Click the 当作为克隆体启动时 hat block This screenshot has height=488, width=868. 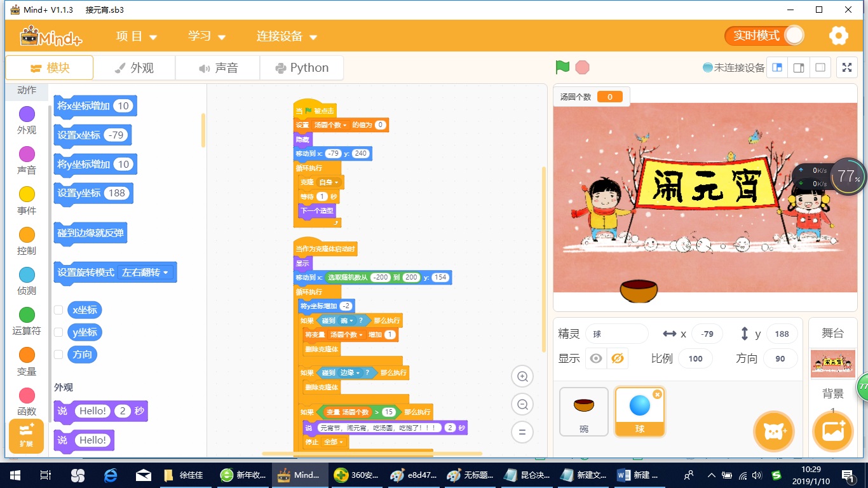pyautogui.click(x=325, y=248)
